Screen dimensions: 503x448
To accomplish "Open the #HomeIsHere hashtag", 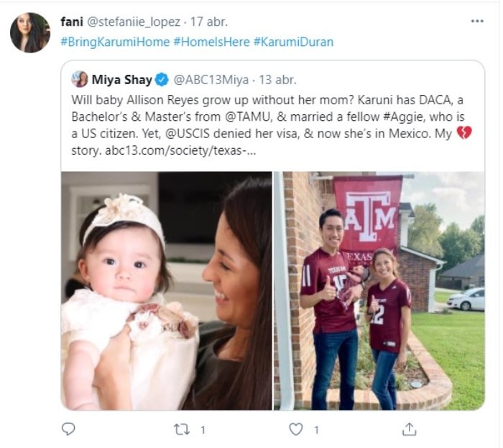I will pyautogui.click(x=211, y=42).
